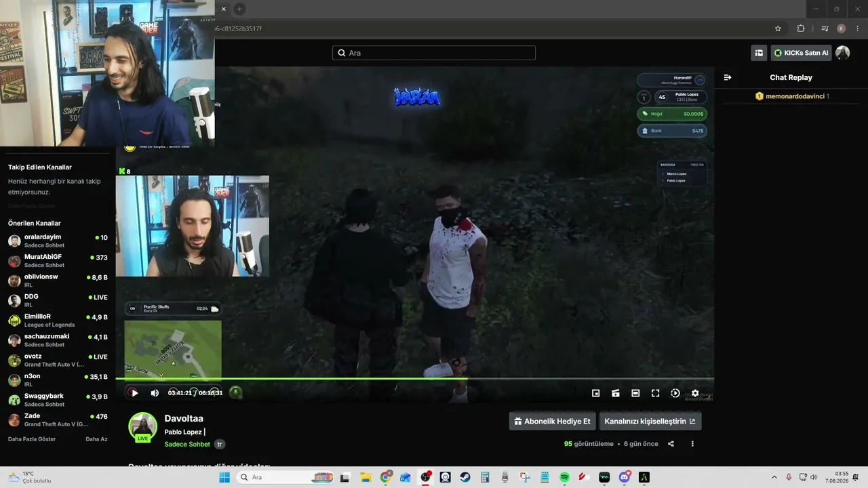Image resolution: width=868 pixels, height=488 pixels.
Task: Open the weather widget on taskbar
Action: point(31,477)
